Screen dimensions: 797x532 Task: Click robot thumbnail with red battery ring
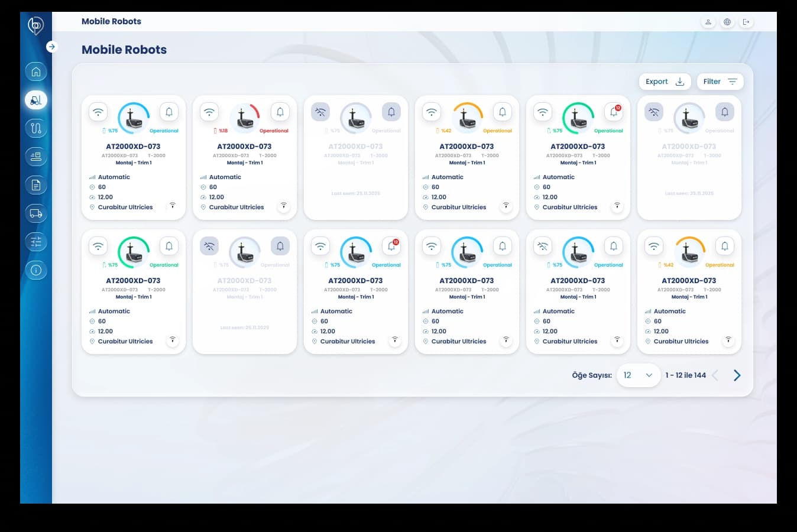[245, 118]
